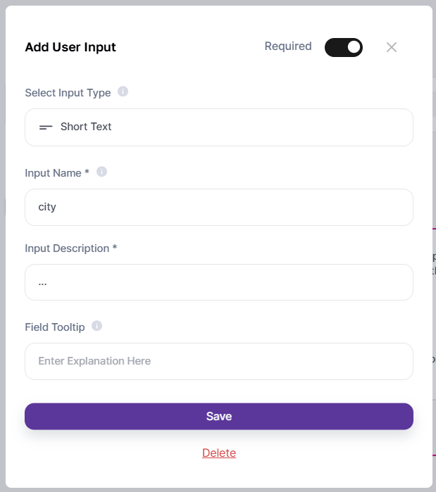Screen dimensions: 436x492
Task: Click the Required label text
Action: point(288,46)
